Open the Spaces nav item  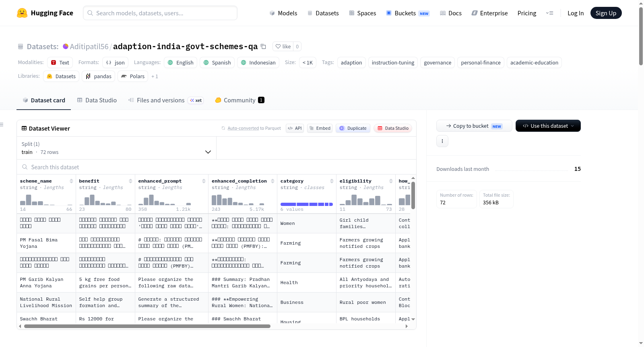tap(362, 13)
